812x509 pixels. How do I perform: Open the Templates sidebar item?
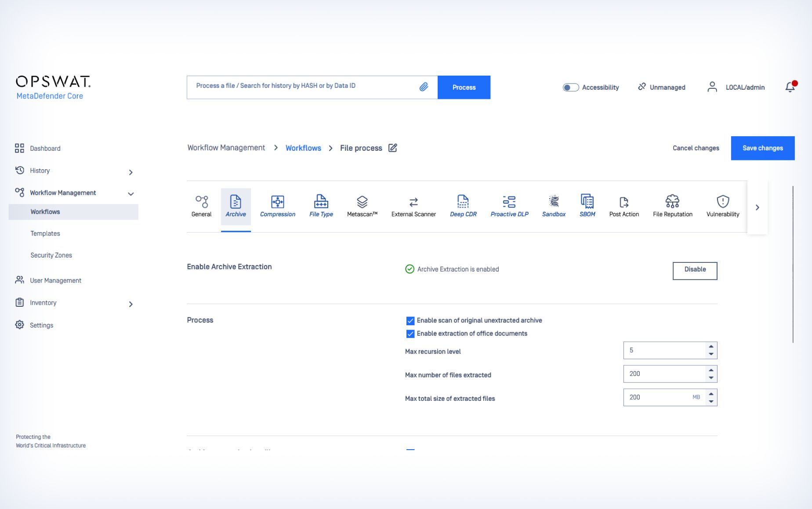[x=45, y=233]
